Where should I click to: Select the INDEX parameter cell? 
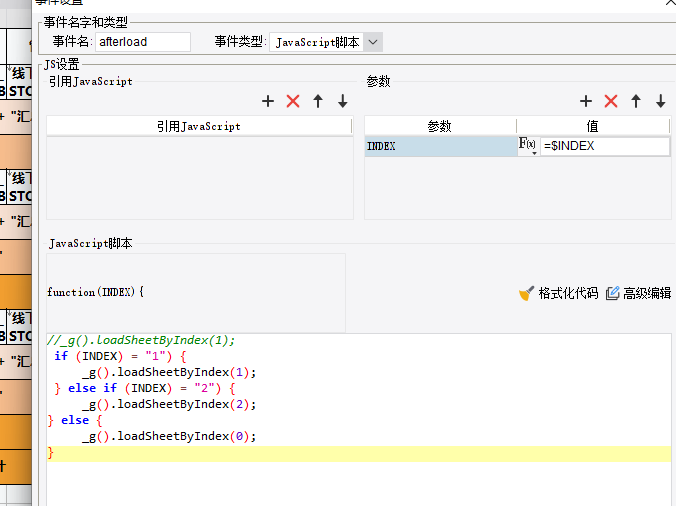[441, 146]
